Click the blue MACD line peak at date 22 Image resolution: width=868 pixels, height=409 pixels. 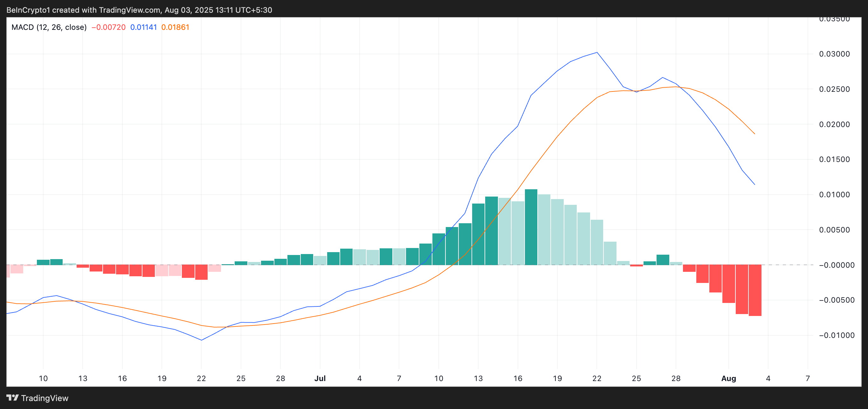point(597,52)
